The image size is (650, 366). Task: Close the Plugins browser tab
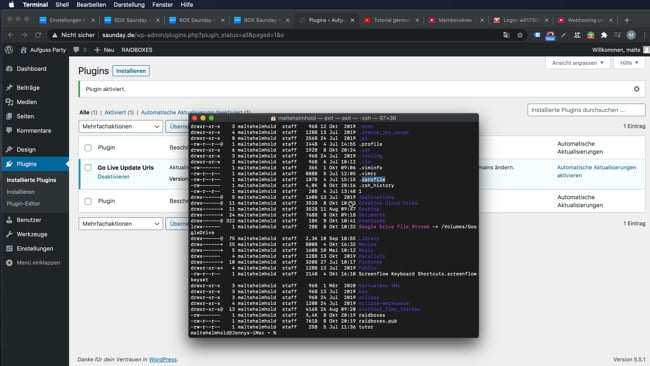352,20
